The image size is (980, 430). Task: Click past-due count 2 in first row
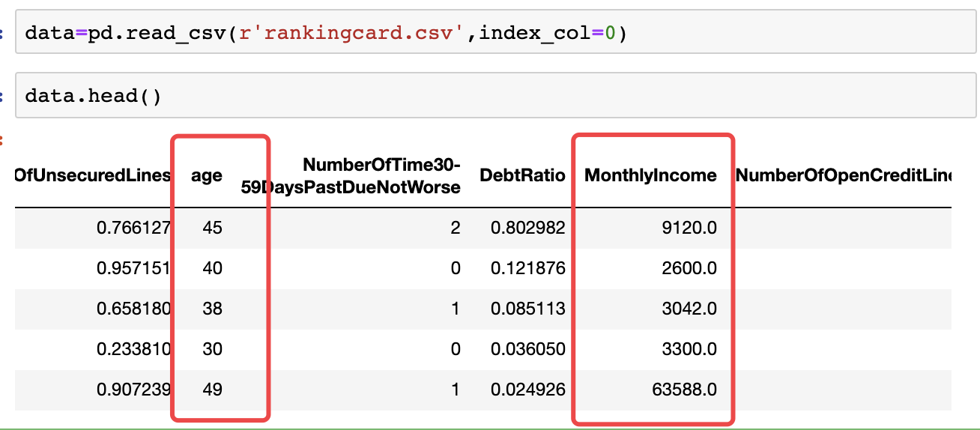click(x=456, y=227)
